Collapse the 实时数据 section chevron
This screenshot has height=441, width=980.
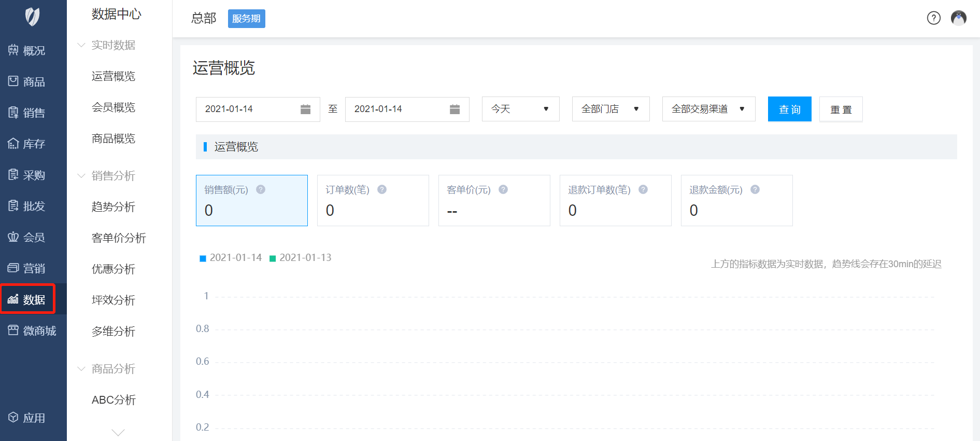coord(81,45)
